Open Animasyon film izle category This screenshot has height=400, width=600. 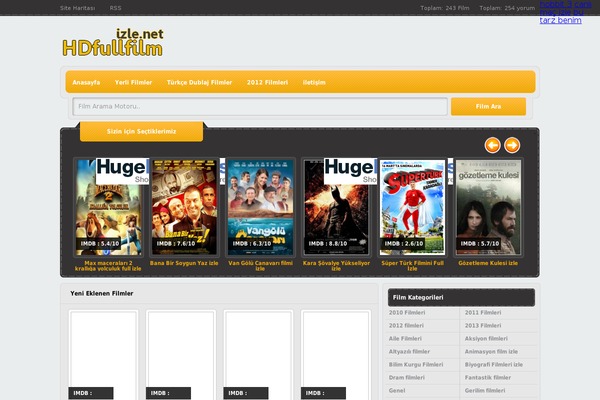(491, 352)
